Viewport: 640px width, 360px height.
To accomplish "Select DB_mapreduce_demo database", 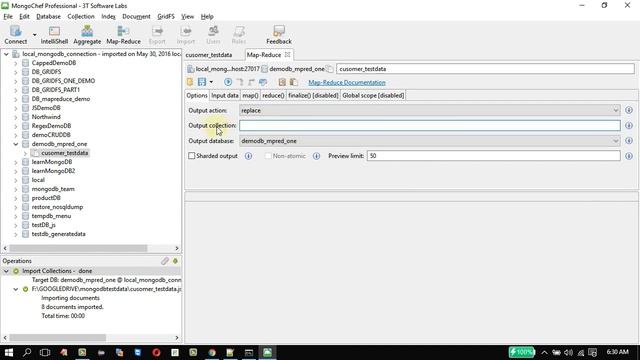I will click(61, 99).
